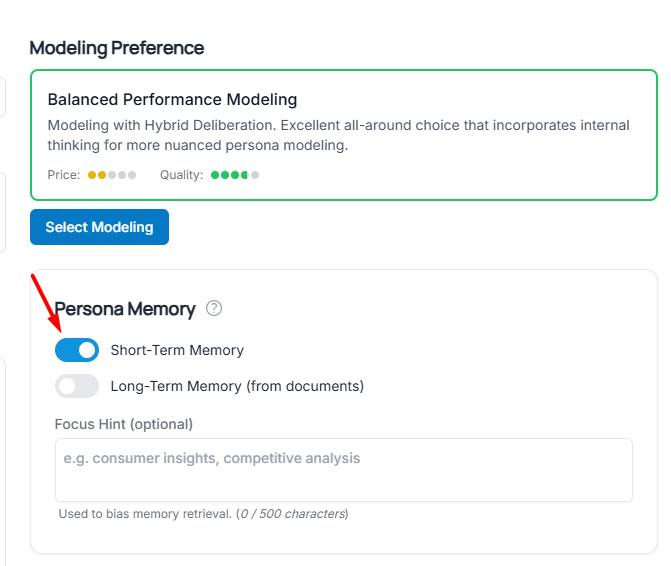Viewport: 671px width, 566px height.
Task: Click the Quality: label
Action: [x=181, y=175]
